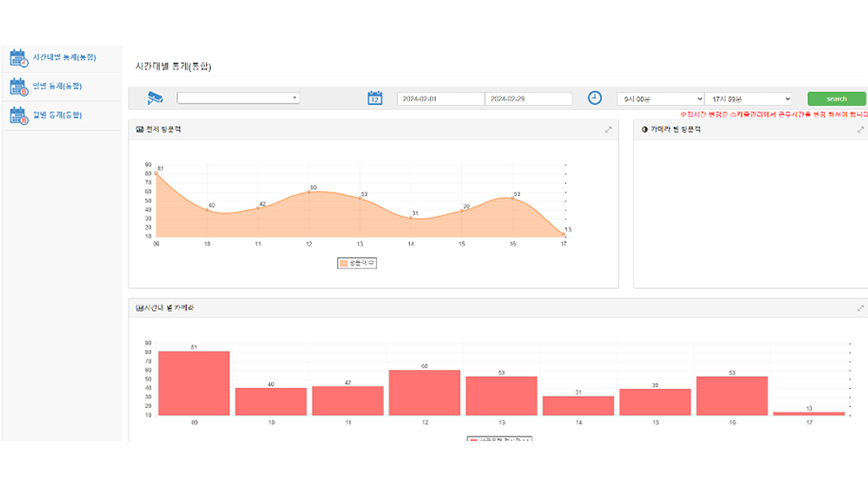Toggle the red bar chart legend entry
The width and height of the screenshot is (868, 489).
click(x=499, y=439)
